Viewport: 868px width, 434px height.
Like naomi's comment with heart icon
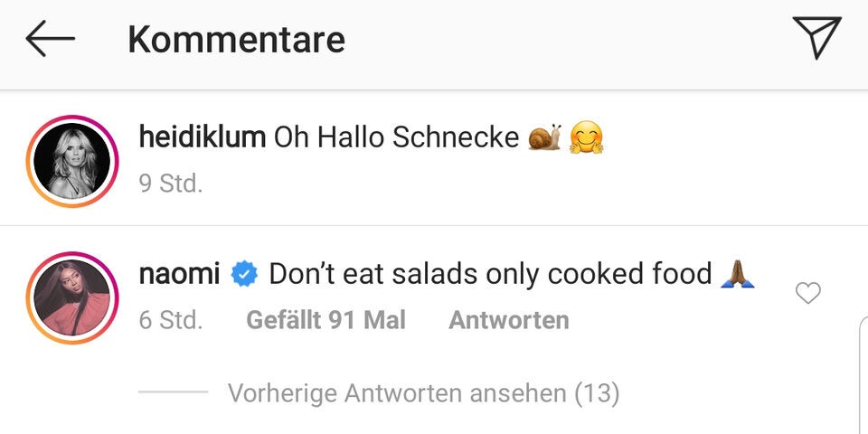click(807, 293)
